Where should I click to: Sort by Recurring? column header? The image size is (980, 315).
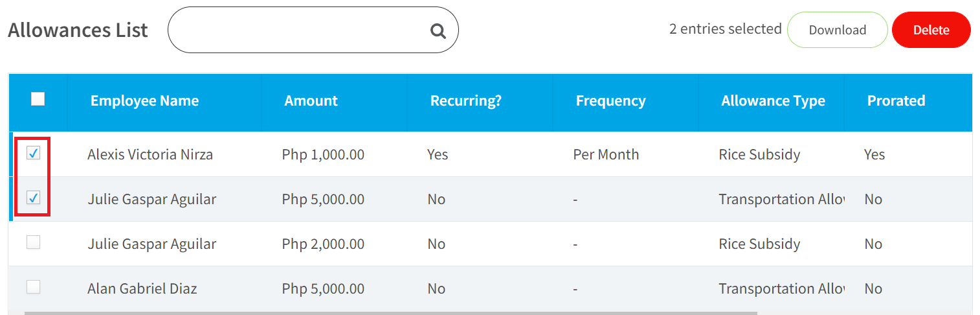pos(466,100)
